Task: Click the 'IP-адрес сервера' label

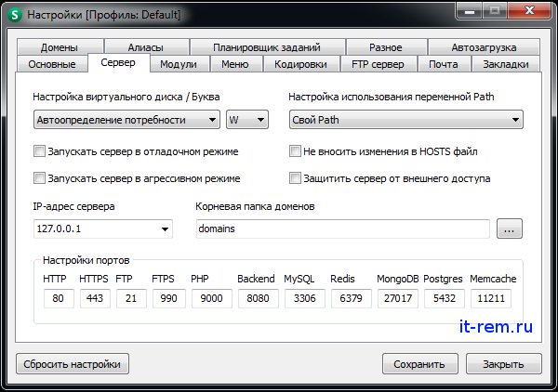Action: pos(73,206)
